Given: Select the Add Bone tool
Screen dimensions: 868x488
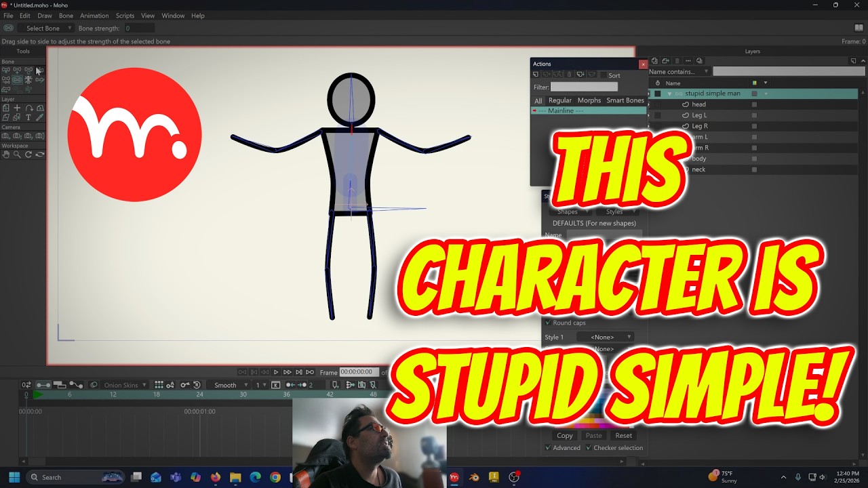Looking at the screenshot, I should 17,70.
